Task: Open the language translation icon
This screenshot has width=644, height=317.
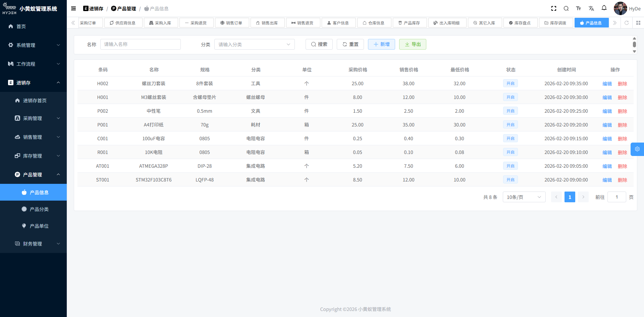Action: (591, 8)
